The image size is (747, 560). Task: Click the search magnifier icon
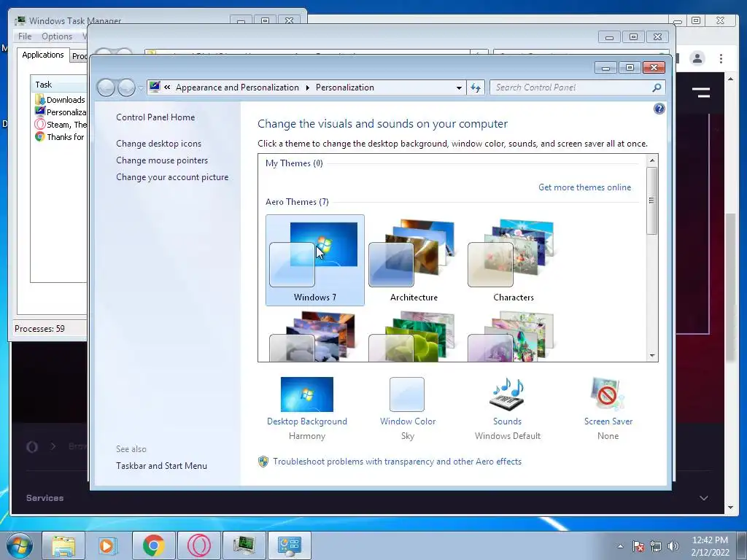657,87
